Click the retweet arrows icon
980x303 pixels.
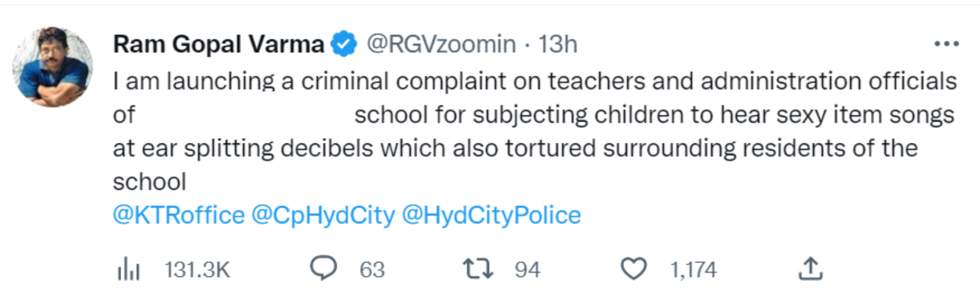[478, 269]
